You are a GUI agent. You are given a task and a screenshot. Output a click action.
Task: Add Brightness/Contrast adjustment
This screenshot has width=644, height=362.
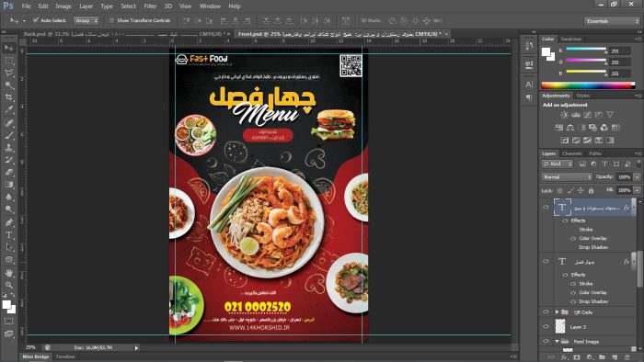(x=565, y=115)
